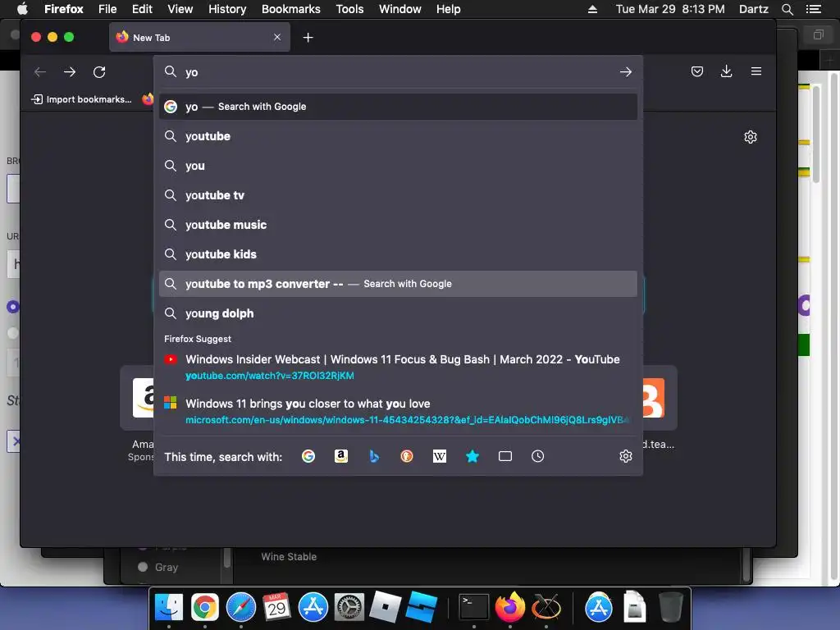
Task: Choose the 'youtube tv' suggestion
Action: (x=398, y=195)
